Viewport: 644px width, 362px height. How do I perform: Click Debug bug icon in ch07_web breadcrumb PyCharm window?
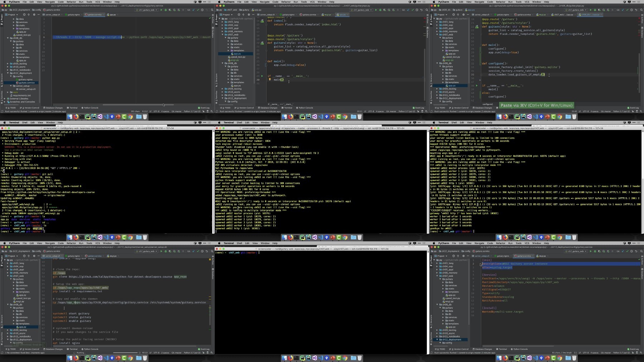pos(380,10)
